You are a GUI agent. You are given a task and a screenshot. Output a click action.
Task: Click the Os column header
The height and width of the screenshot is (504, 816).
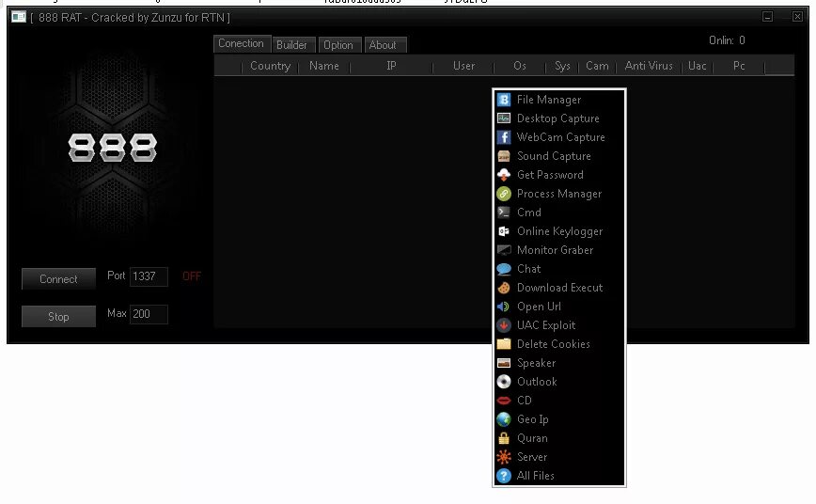(520, 66)
